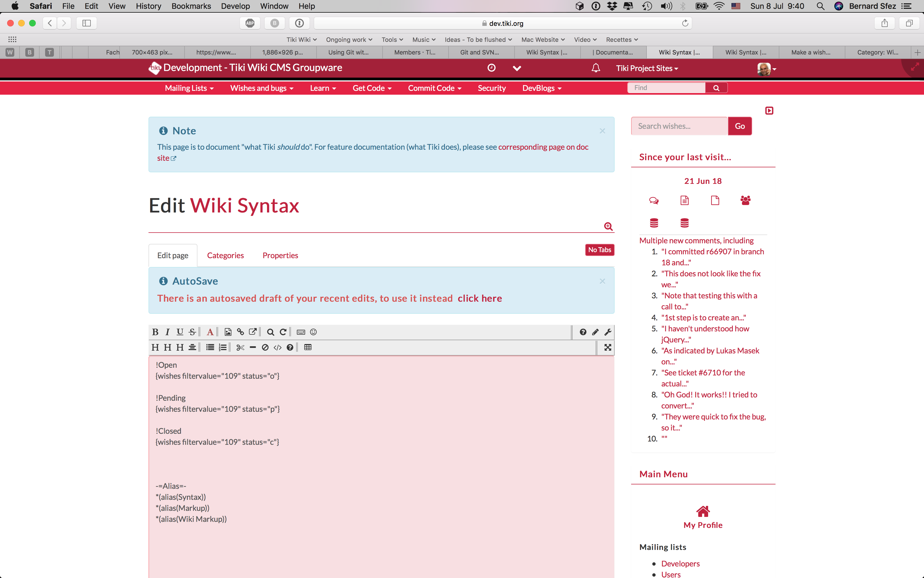Click the zoom-in magnifier below the page title

coord(608,226)
